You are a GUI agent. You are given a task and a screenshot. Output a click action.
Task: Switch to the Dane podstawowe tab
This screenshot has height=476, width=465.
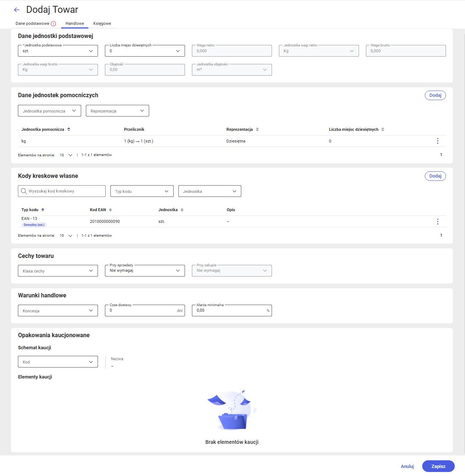point(33,23)
